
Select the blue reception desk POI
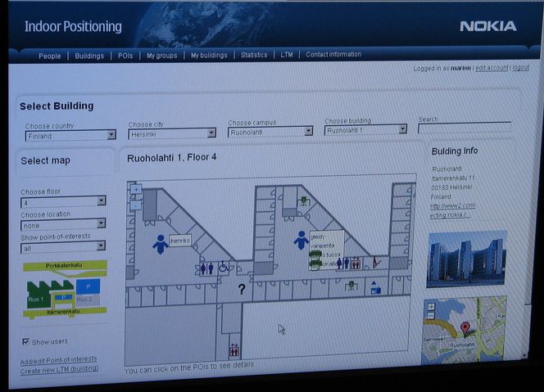click(x=375, y=288)
